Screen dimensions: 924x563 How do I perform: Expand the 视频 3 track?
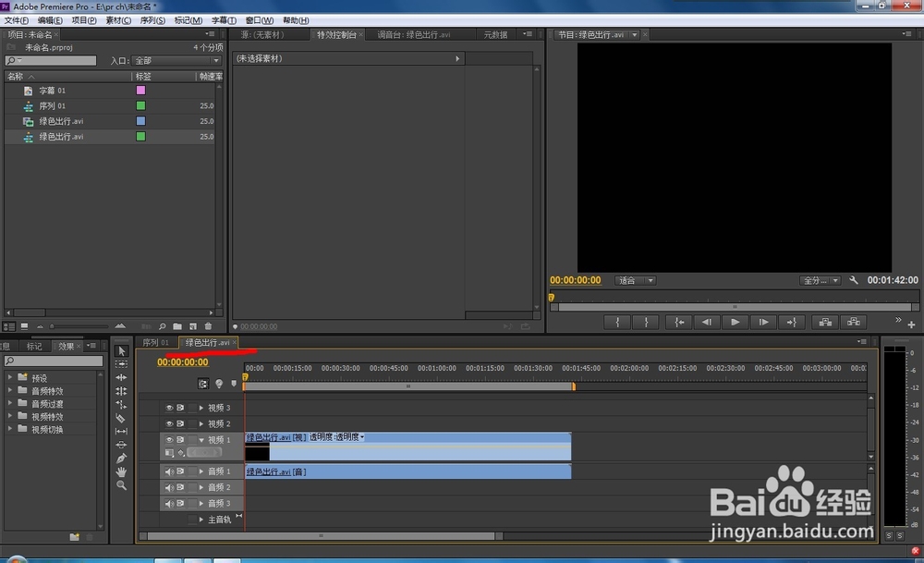[201, 408]
